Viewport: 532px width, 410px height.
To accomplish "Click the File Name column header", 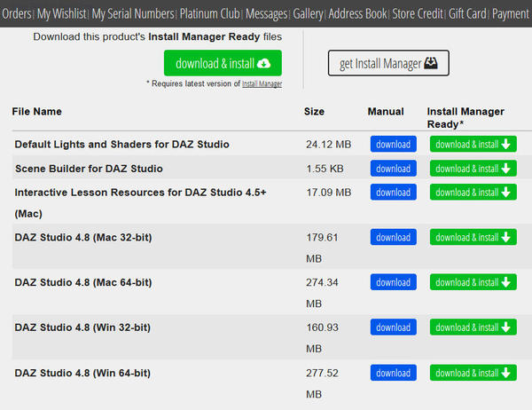I will (x=36, y=112).
